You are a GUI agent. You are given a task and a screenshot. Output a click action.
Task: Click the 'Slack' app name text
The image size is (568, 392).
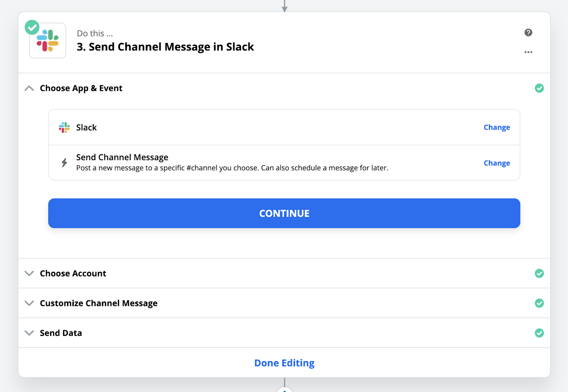(86, 127)
